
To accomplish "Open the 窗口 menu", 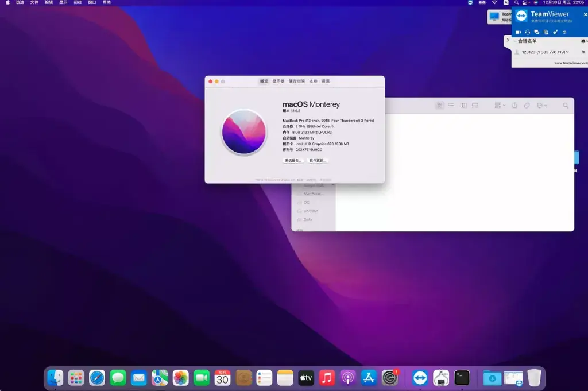I will tap(92, 3).
